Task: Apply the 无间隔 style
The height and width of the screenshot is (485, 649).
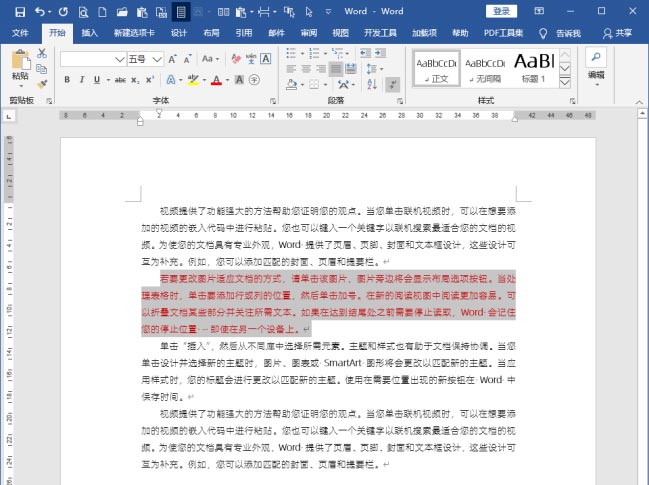Action: (x=485, y=69)
